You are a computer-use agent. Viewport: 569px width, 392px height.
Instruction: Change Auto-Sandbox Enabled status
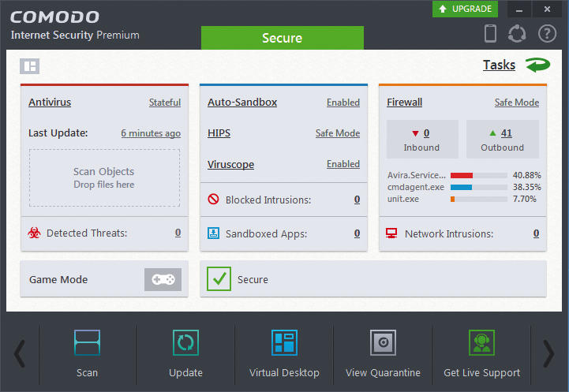point(343,103)
